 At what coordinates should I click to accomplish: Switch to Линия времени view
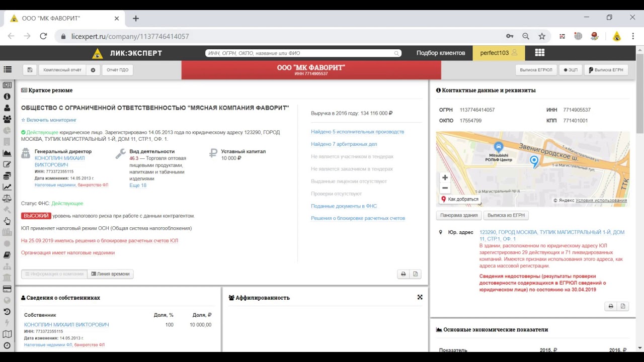tap(110, 274)
